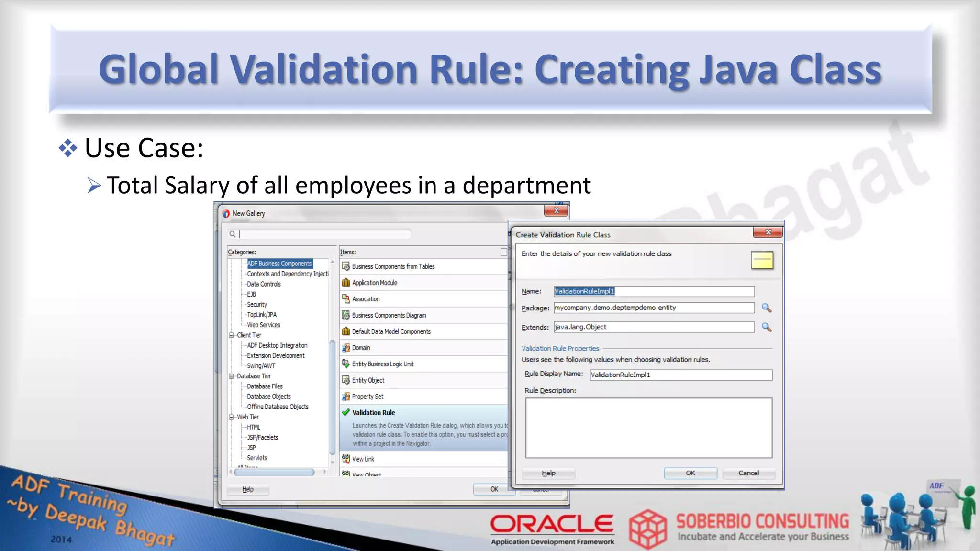The width and height of the screenshot is (980, 551).
Task: Click the Business Components Diagram icon
Action: [x=346, y=315]
